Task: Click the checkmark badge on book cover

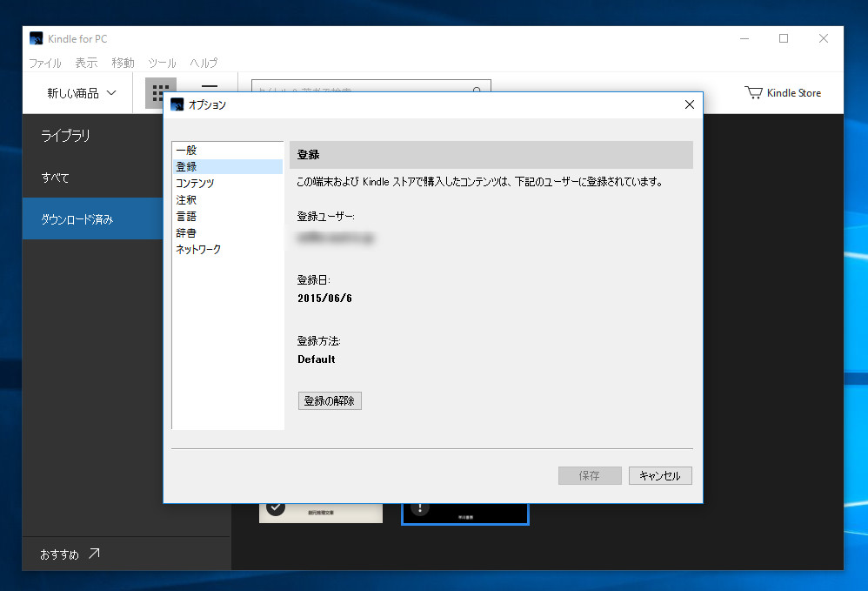Action: tap(276, 508)
